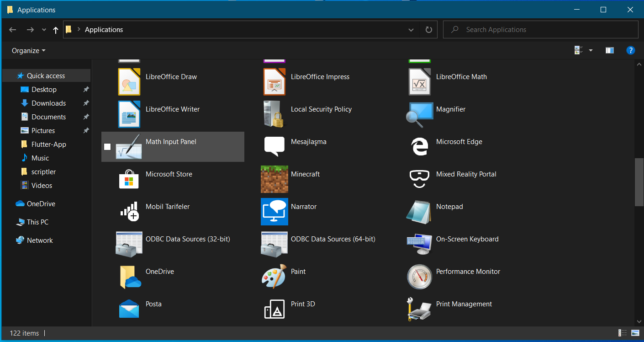
Task: Click the vertical scrollbar thumb
Action: 639,182
